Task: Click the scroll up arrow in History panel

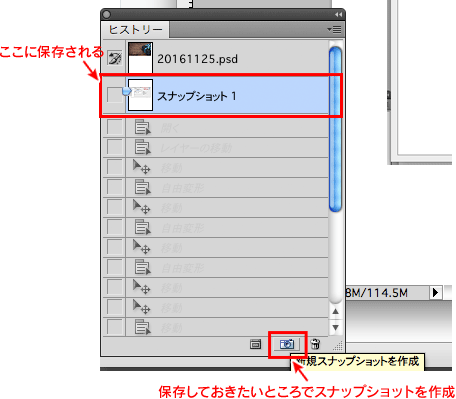Action: point(336,311)
